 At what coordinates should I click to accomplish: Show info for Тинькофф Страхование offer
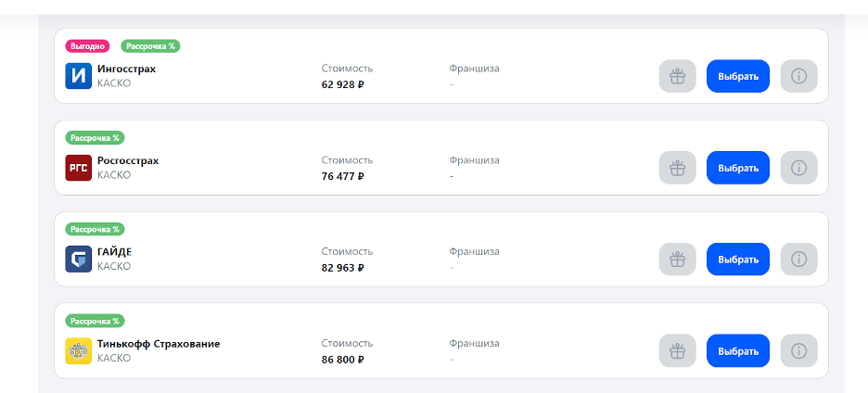pyautogui.click(x=798, y=351)
